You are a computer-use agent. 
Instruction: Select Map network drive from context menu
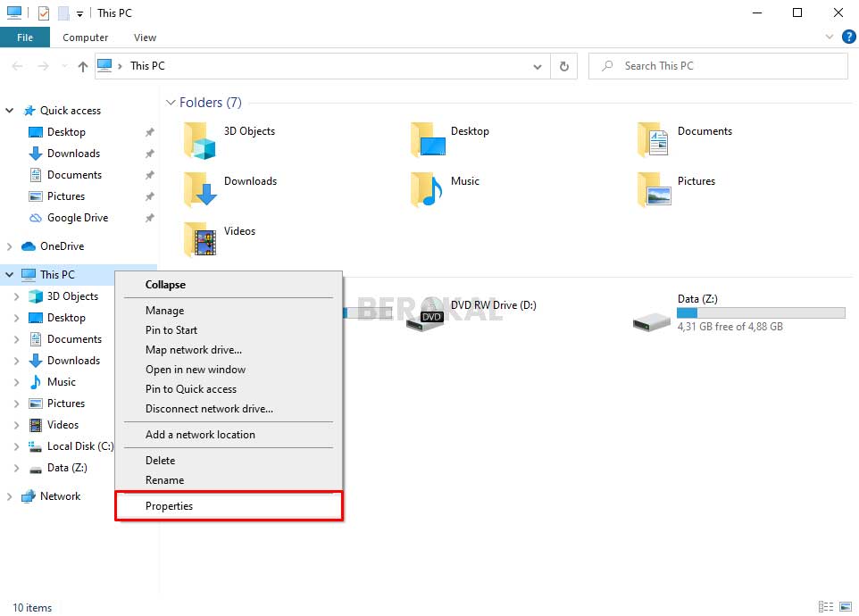pyautogui.click(x=193, y=349)
